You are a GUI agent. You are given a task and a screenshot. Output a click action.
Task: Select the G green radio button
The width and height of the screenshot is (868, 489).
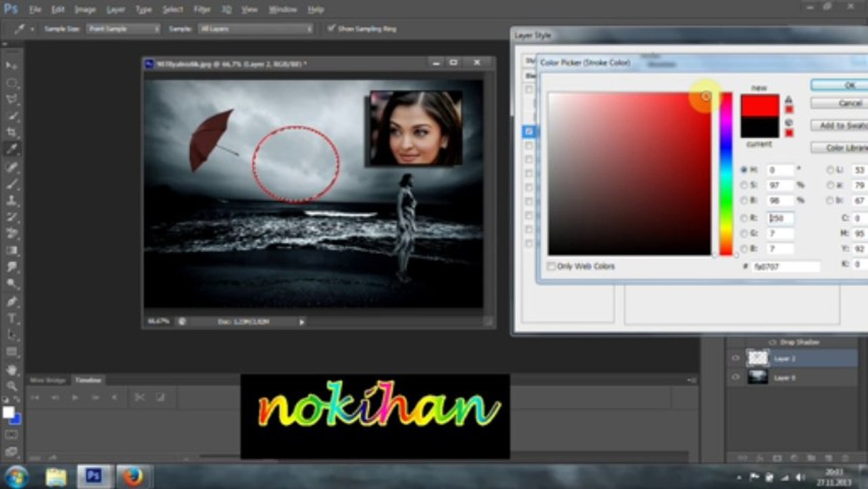[x=744, y=234]
